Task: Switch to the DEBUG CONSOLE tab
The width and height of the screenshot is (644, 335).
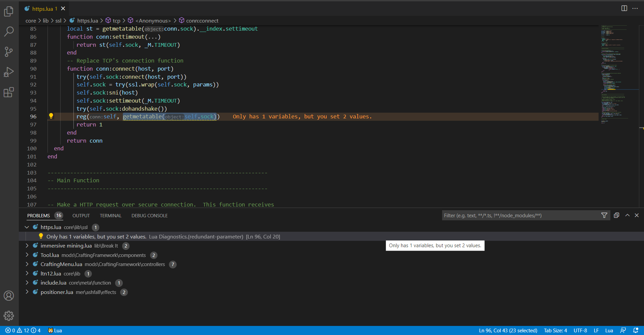Action: 149,216
